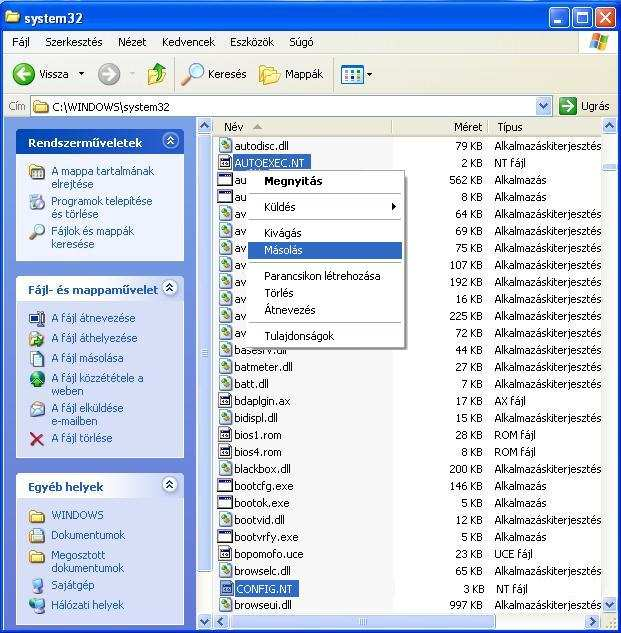Click the left pane scroll up arrow
Image resolution: width=621 pixels, height=633 pixels.
point(205,126)
